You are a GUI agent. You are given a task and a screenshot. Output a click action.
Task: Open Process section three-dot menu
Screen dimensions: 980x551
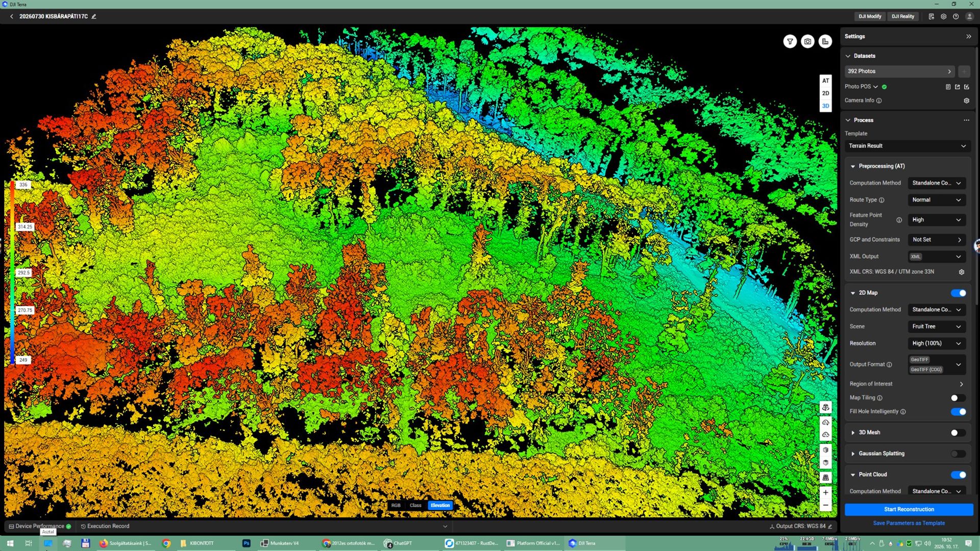[x=966, y=120]
